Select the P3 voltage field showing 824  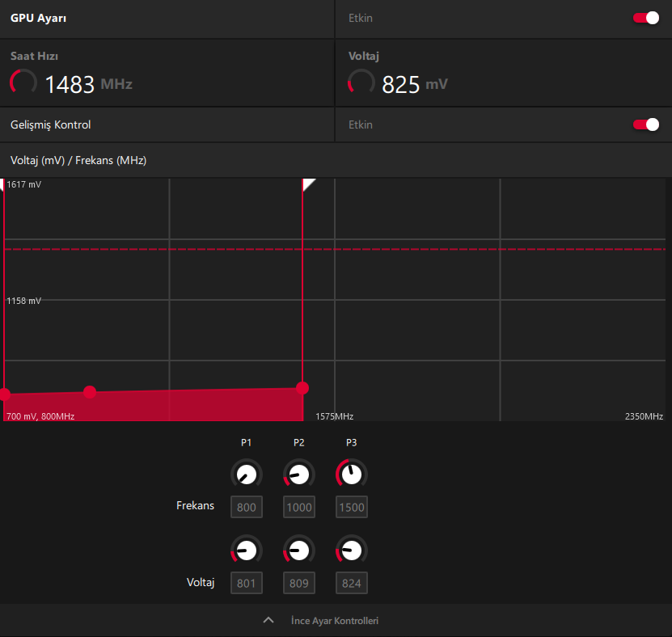point(352,583)
